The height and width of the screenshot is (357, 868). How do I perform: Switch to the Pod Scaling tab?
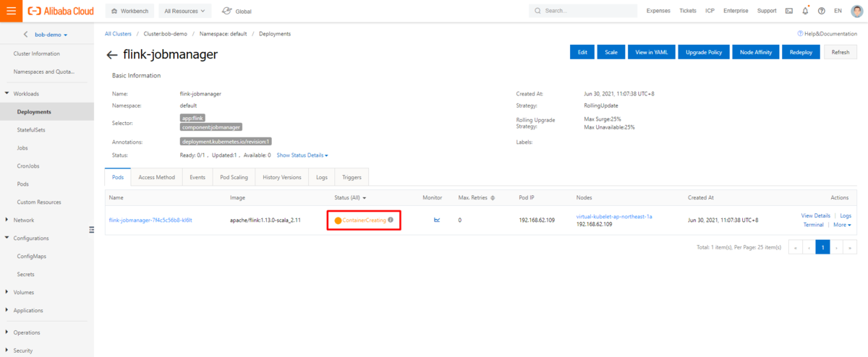click(x=234, y=177)
